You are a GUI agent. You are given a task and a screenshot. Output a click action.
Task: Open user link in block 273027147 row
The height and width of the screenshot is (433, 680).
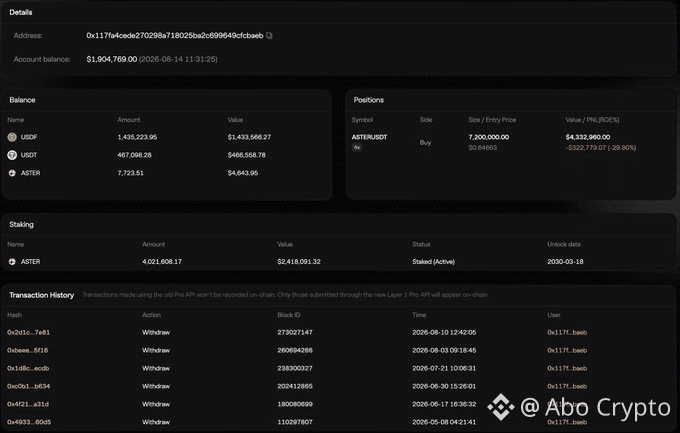pyautogui.click(x=567, y=332)
